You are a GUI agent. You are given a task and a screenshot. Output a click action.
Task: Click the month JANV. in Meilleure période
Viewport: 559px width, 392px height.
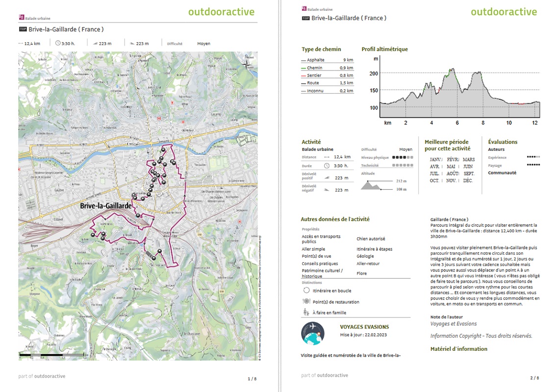[x=435, y=159]
